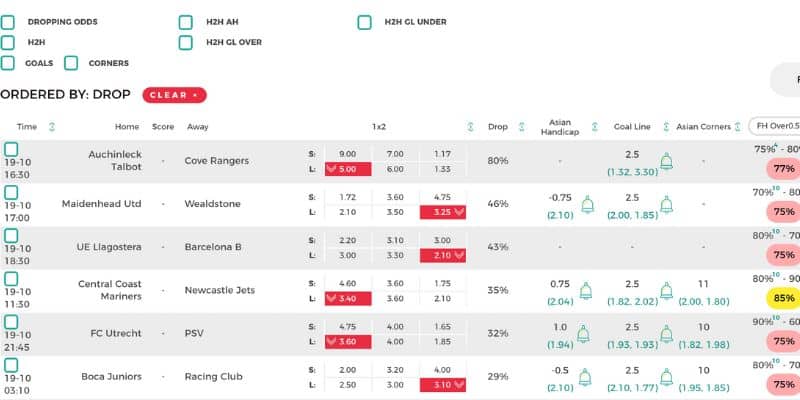Click Asian Handicap bell for Central Coast Mariners

587,291
